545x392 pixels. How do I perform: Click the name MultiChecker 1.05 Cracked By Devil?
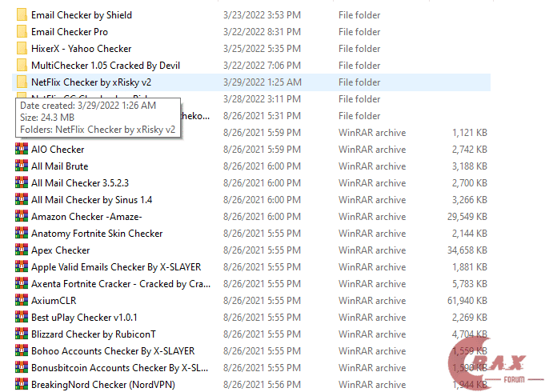coord(106,66)
